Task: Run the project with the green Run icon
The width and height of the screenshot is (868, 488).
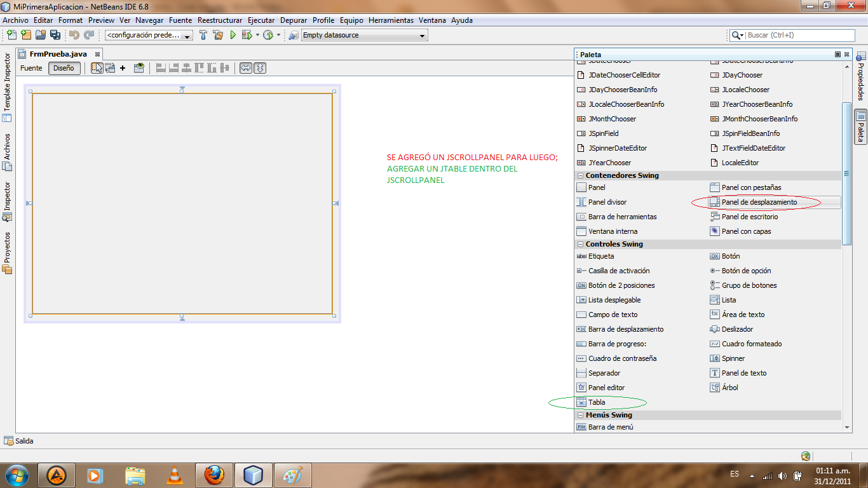Action: click(x=233, y=35)
